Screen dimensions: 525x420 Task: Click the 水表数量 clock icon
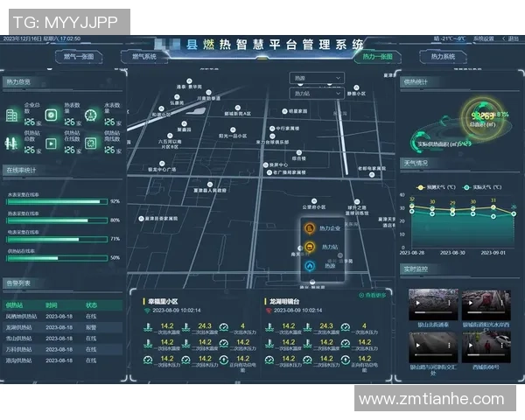91,115
